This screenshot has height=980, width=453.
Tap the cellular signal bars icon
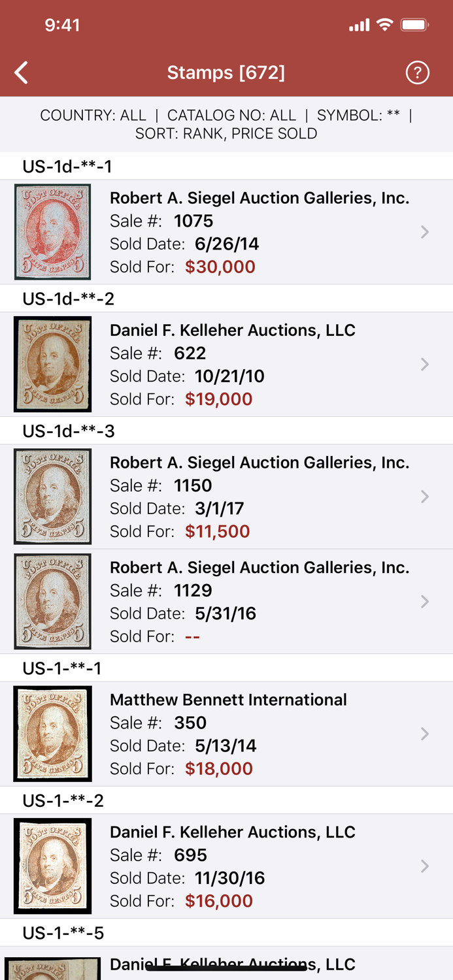pyautogui.click(x=359, y=26)
